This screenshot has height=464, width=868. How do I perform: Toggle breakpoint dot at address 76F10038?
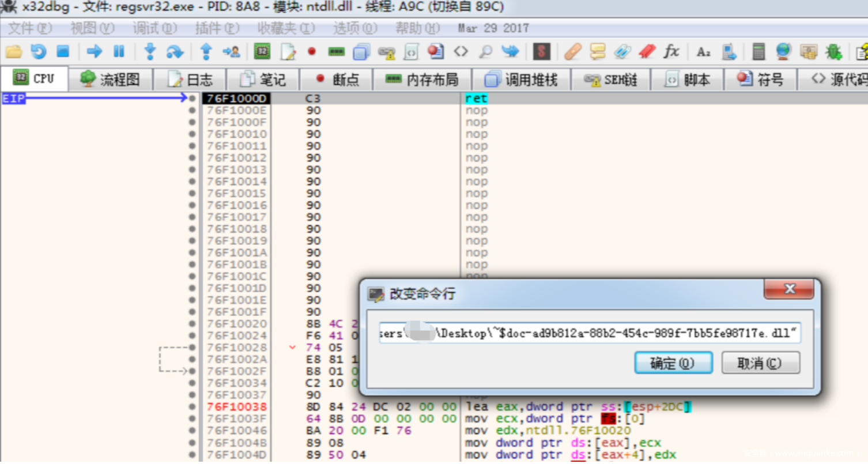(192, 407)
